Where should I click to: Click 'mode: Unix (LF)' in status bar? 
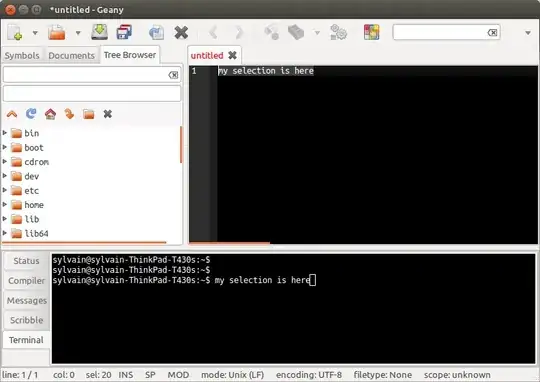[232, 375]
